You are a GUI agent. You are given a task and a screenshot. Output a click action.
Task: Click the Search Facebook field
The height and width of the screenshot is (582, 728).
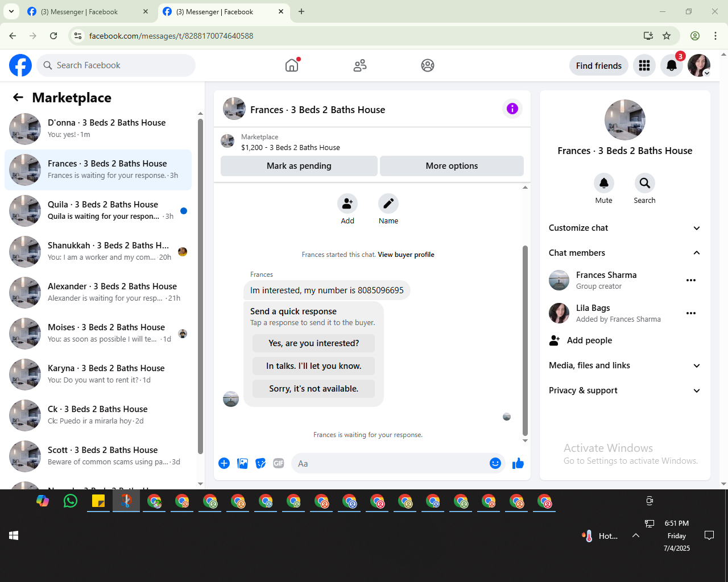pos(116,65)
